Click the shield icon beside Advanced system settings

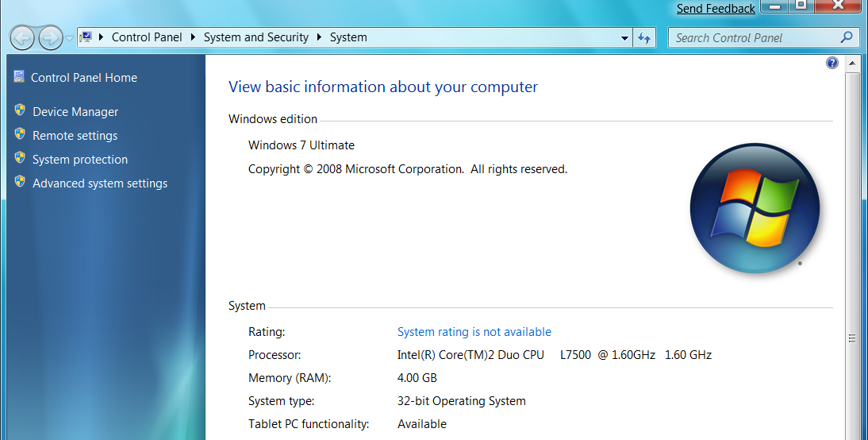point(20,182)
